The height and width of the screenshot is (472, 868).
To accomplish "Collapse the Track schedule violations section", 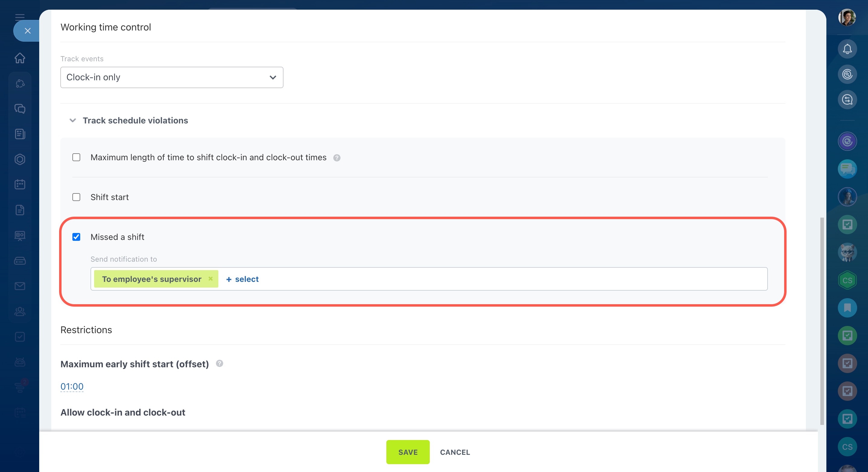I will [73, 120].
